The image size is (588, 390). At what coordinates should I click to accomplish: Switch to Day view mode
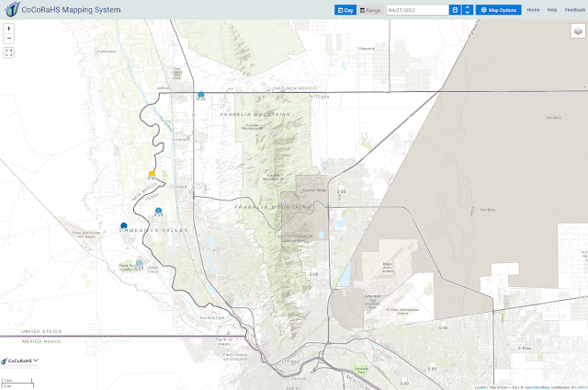click(345, 10)
